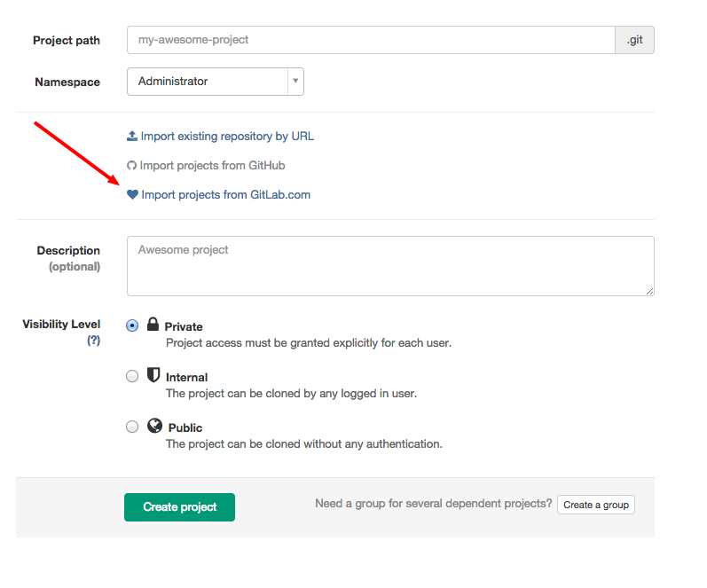Open Import projects from GitLab.com link

225,195
